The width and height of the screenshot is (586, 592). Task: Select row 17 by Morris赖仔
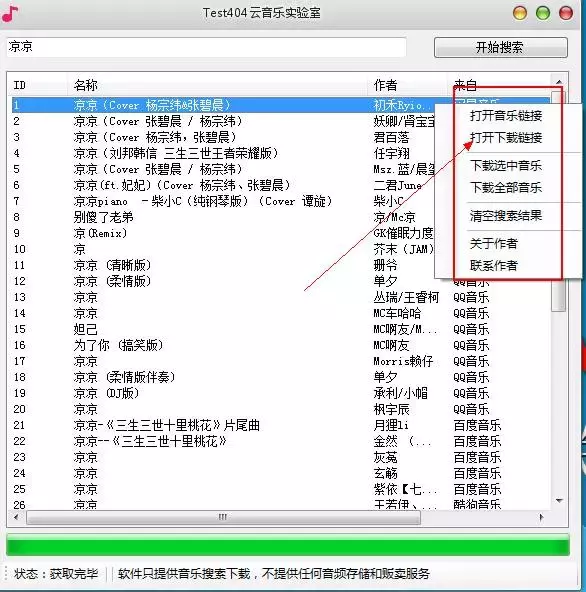281,361
